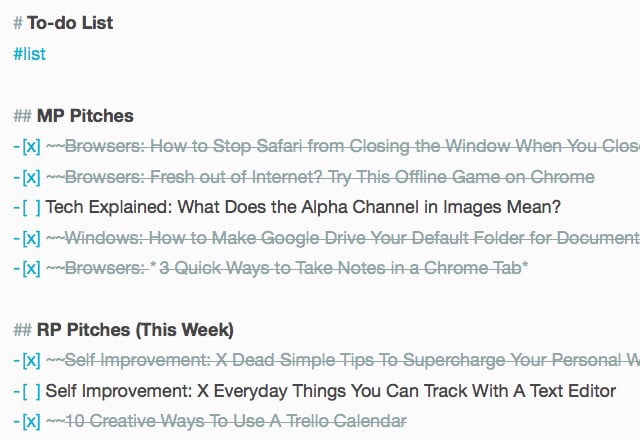Uncheck the Google Drive Default Folder checkbox
Screen dimensions: 640x440
[x=31, y=238]
